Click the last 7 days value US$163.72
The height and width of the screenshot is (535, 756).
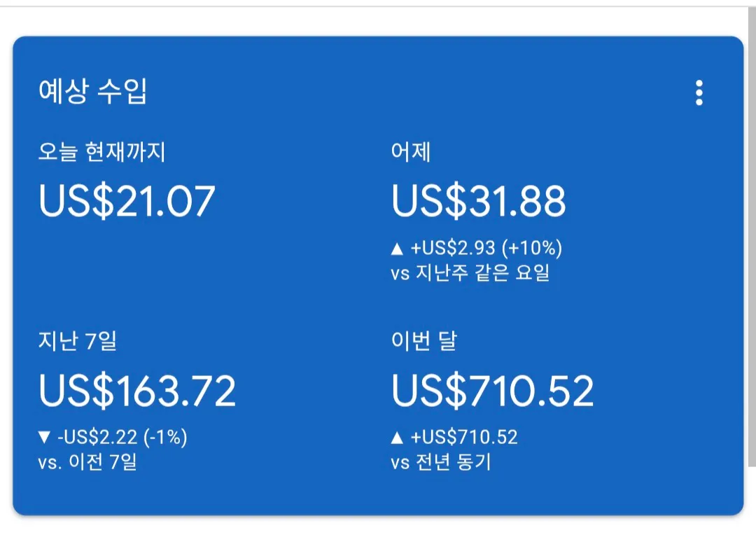coord(137,391)
